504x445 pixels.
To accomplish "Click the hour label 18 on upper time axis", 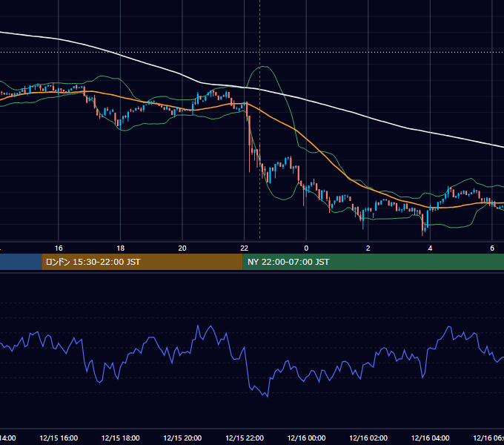I will [x=121, y=248].
